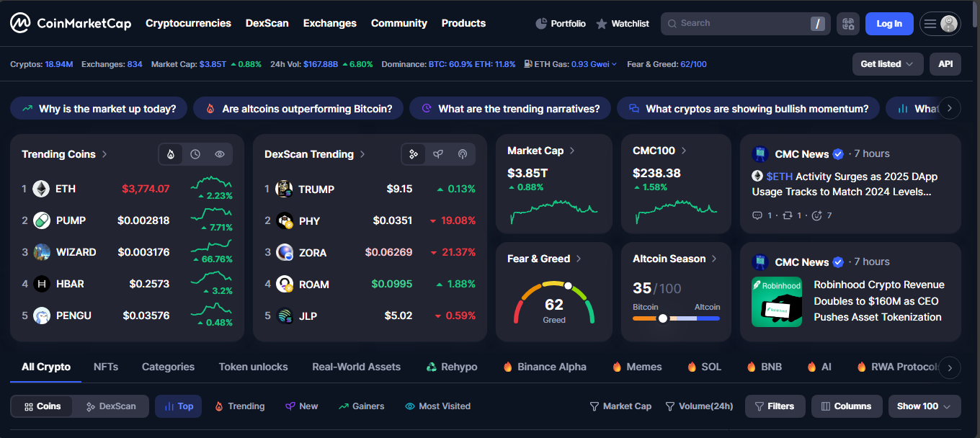Switch to the Categories tab
Screen dimensions: 980x438
pos(168,367)
